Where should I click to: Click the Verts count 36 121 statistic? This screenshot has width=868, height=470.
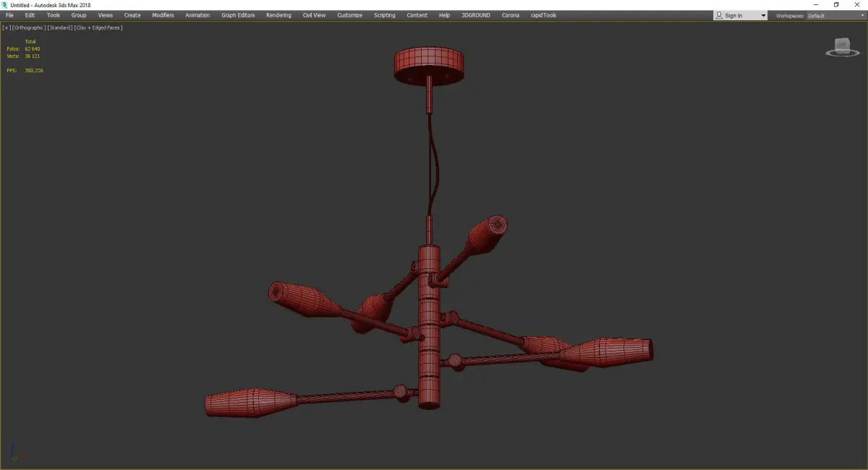click(23, 56)
